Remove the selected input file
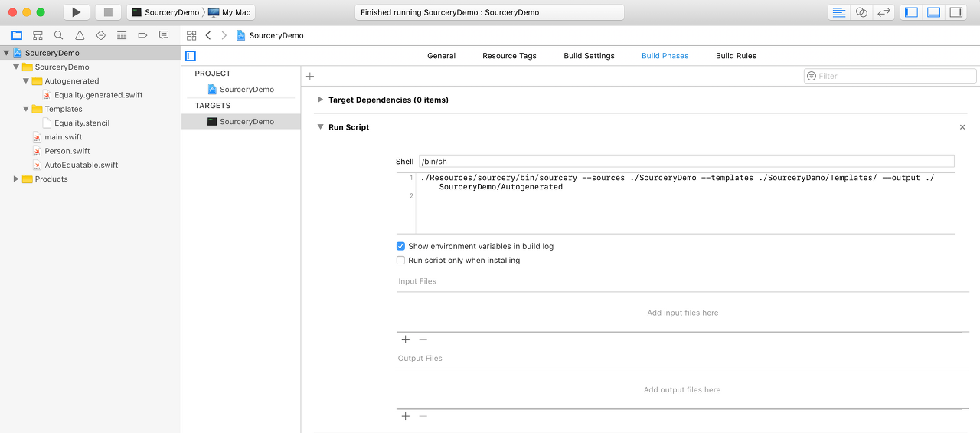 point(423,340)
